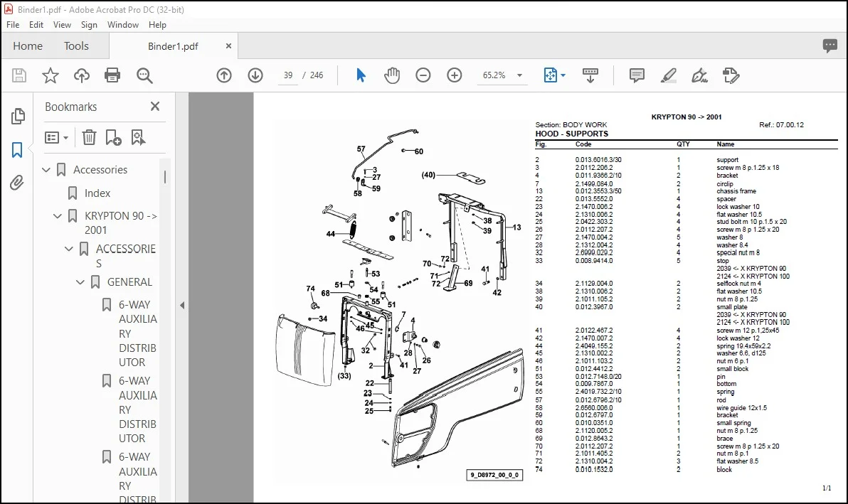
Task: Click the 65.2% zoom value field
Action: tap(494, 75)
